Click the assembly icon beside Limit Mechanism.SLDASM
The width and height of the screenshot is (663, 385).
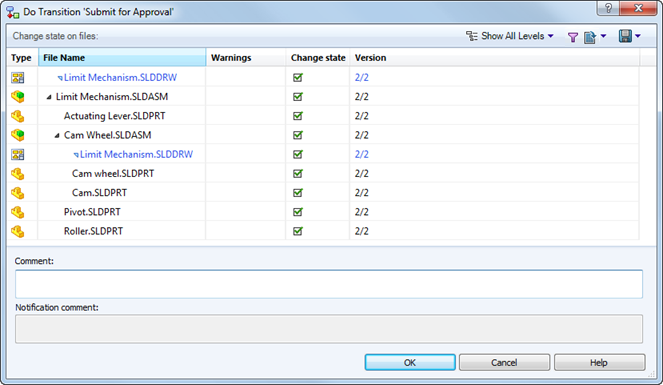coord(18,97)
